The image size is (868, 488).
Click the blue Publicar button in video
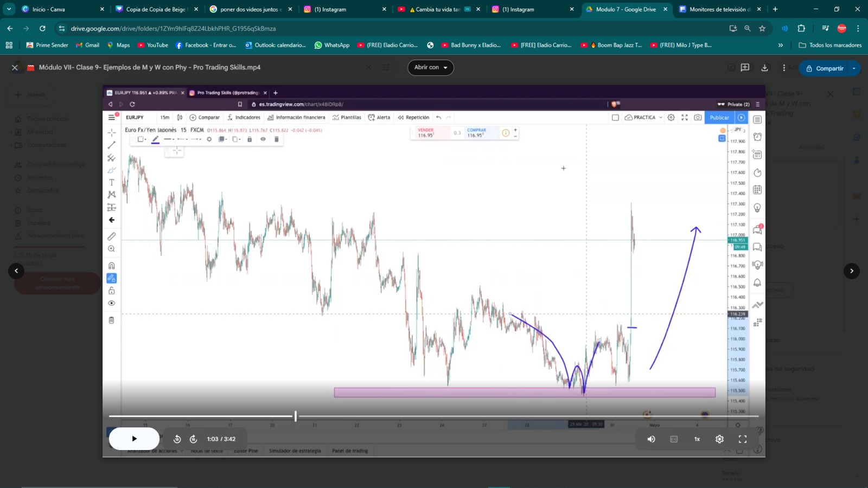pyautogui.click(x=719, y=117)
